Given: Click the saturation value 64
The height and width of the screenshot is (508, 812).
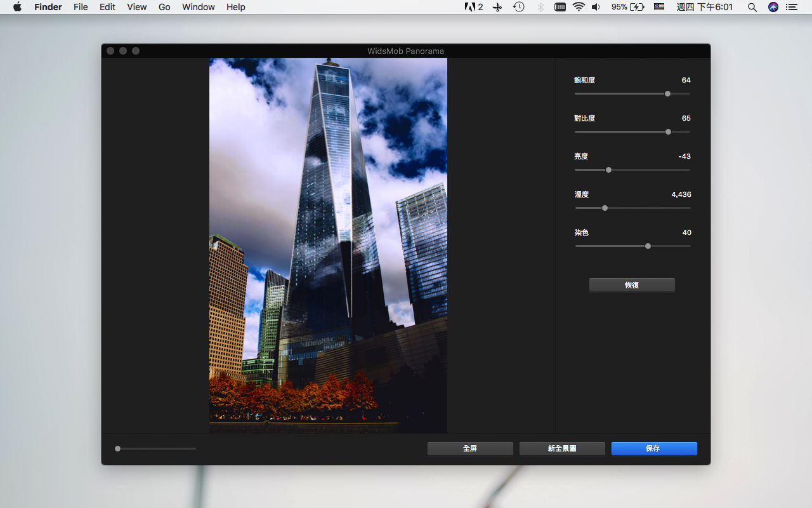Looking at the screenshot, I should (686, 80).
